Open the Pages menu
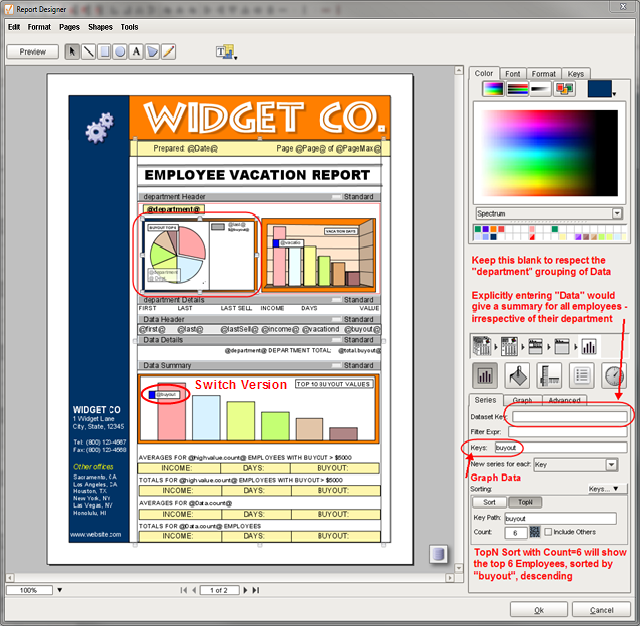This screenshot has width=640, height=626. tap(69, 27)
